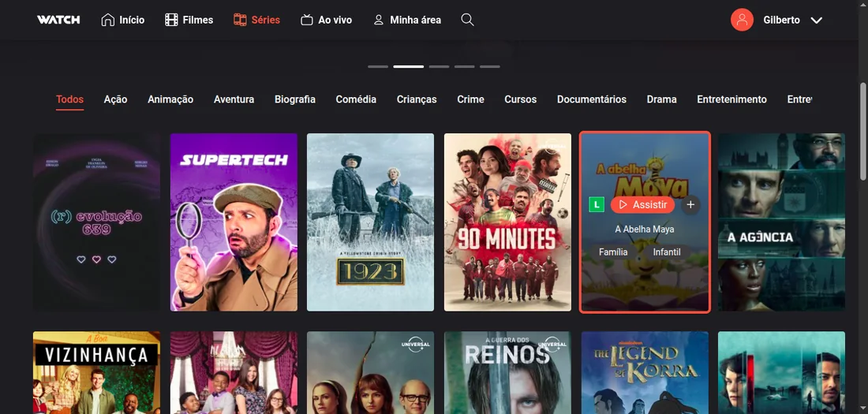The height and width of the screenshot is (414, 868).
Task: Click the page vertical scrollbar
Action: point(863,131)
